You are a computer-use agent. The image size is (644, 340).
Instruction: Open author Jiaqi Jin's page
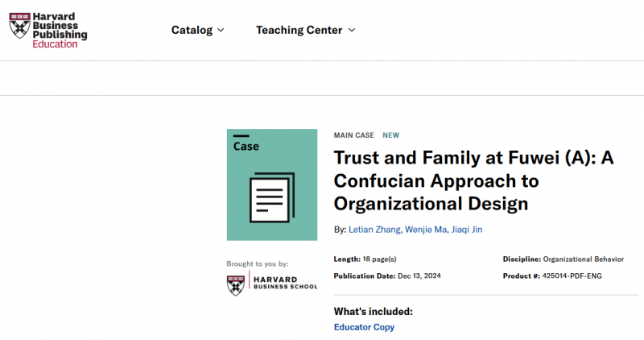tap(467, 230)
